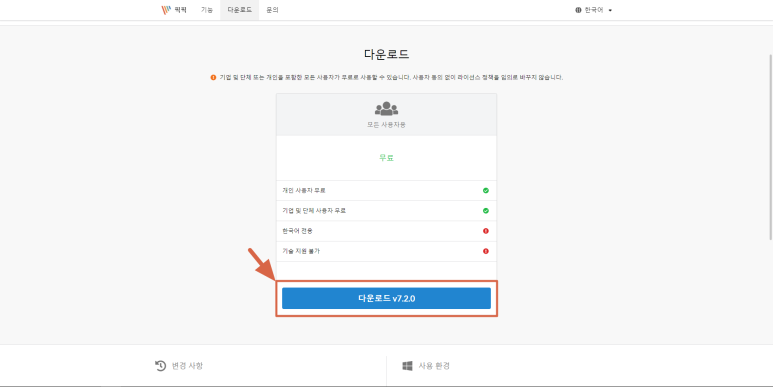Screen dimensions: 773x387
Task: Click red alert icon for 기술 지원 불가
Action: click(486, 251)
